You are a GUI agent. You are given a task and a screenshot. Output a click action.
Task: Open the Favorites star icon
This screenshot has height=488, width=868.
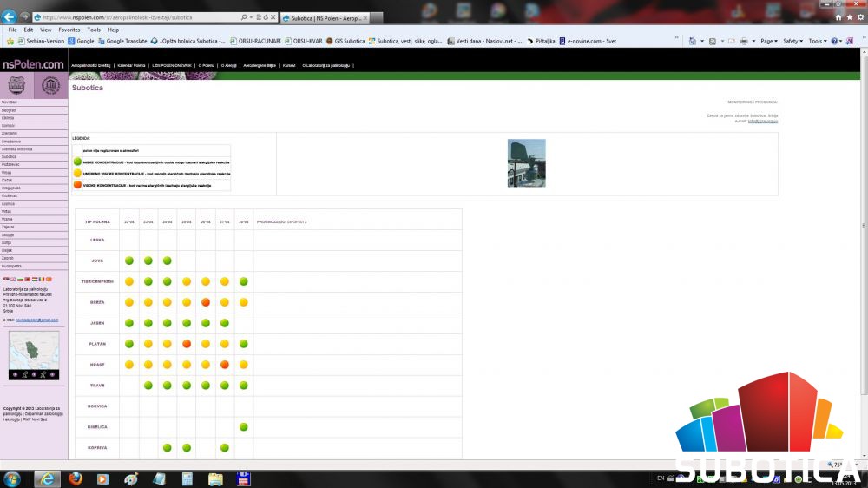849,17
